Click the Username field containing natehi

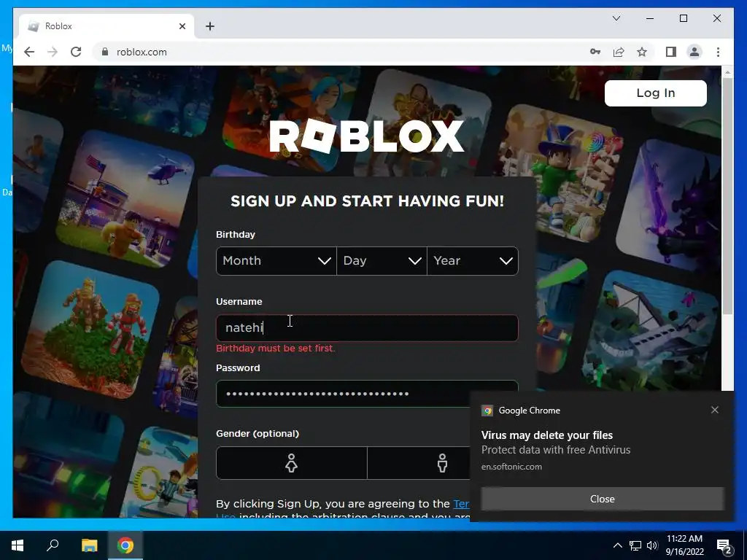pyautogui.click(x=367, y=328)
